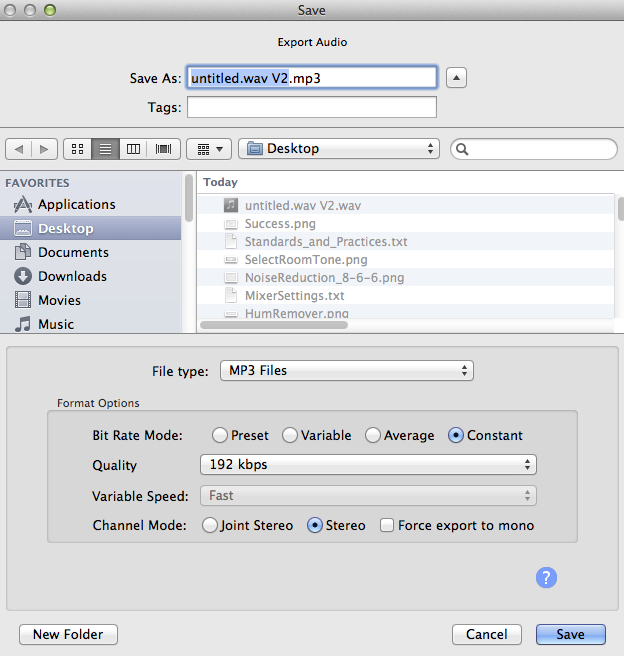Go forward with the right arrow button
Viewport: 624px width, 656px height.
coord(44,149)
